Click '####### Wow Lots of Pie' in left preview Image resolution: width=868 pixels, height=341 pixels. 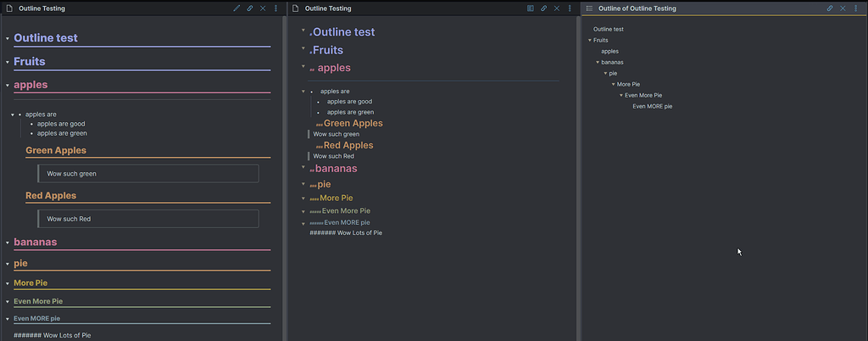52,335
